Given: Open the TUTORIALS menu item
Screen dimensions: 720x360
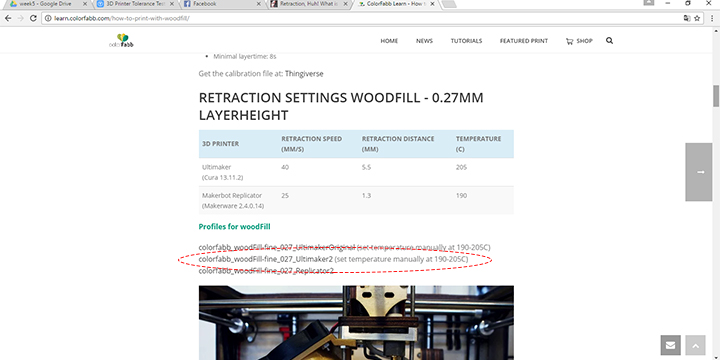Looking at the screenshot, I should pyautogui.click(x=466, y=41).
